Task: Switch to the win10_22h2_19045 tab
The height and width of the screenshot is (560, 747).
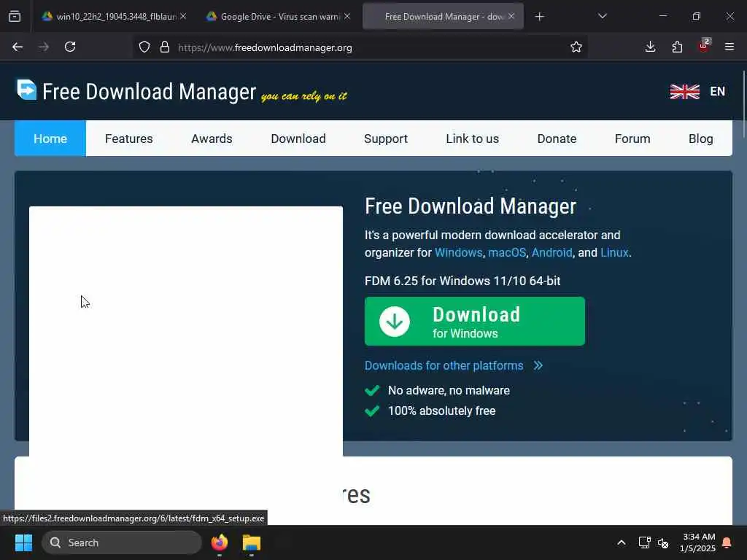Action: point(113,16)
